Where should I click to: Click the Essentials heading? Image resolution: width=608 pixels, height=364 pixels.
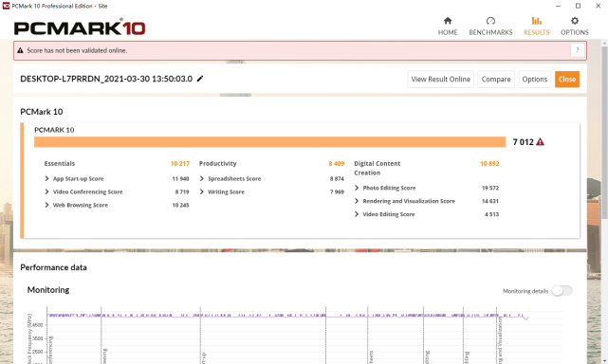tap(60, 164)
